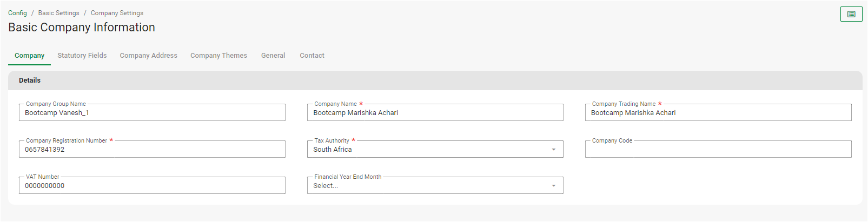Navigate to Config breadcrumb link
This screenshot has width=868, height=222.
pyautogui.click(x=17, y=13)
